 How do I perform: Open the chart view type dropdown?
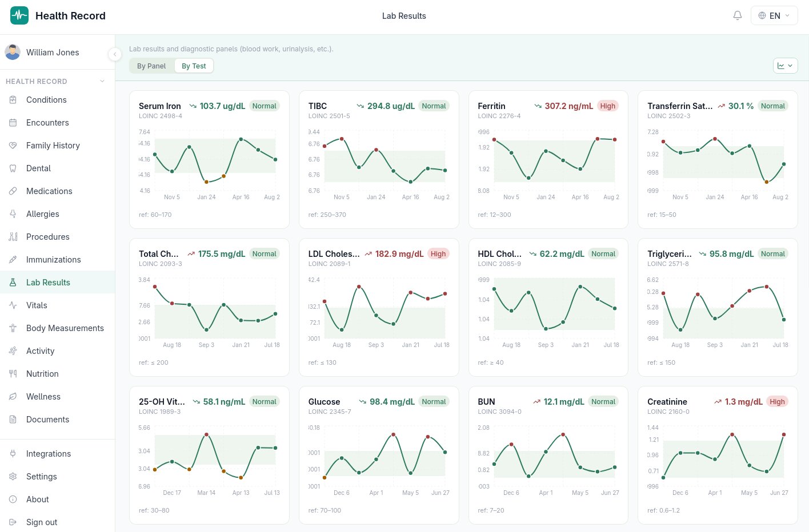tap(786, 66)
